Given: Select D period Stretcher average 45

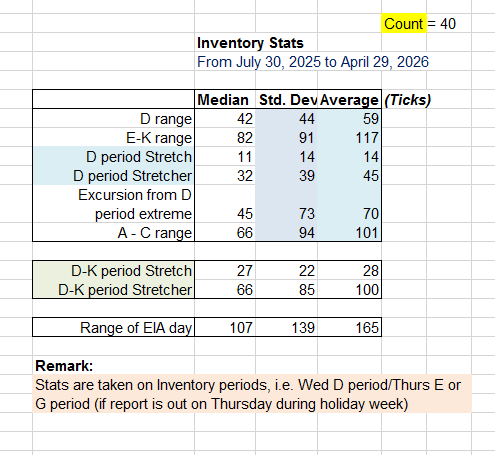Looking at the screenshot, I should (x=349, y=175).
